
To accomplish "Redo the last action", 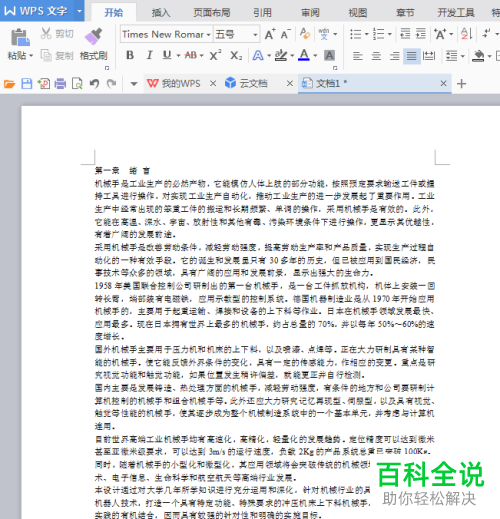I will click(x=112, y=83).
